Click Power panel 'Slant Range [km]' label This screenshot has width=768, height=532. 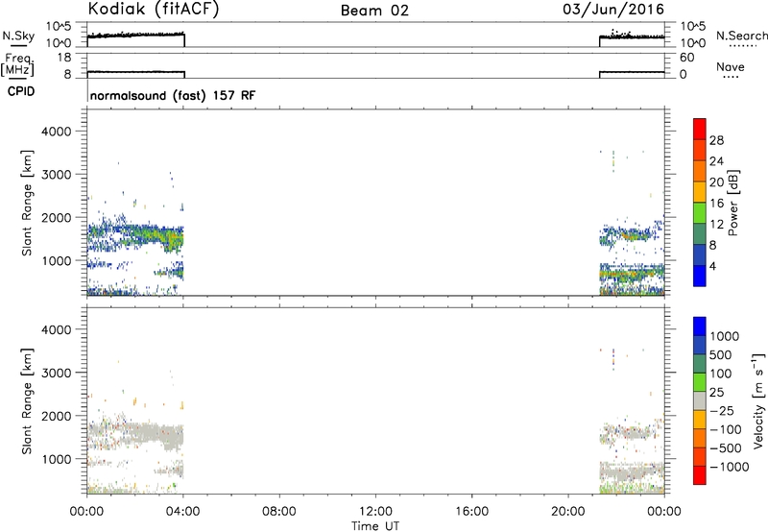click(27, 203)
